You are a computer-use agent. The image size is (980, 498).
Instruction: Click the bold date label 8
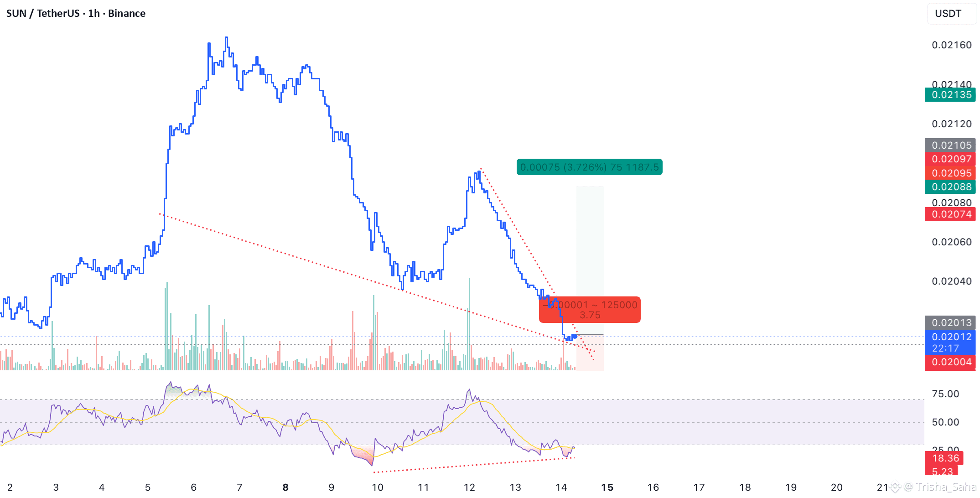285,487
